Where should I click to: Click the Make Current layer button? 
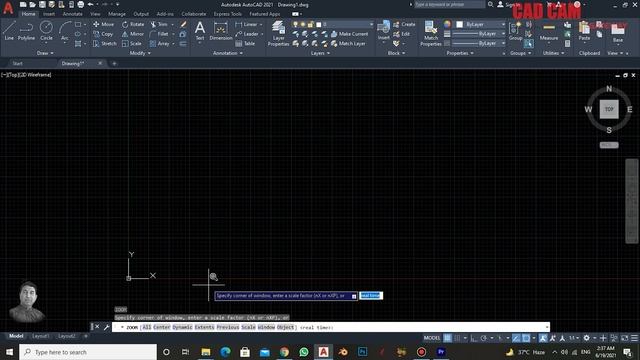click(x=349, y=34)
